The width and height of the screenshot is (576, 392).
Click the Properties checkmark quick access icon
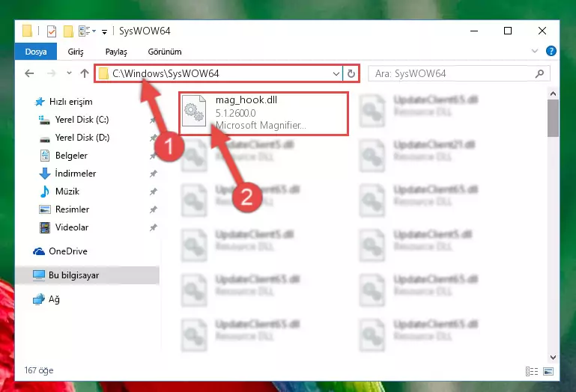point(52,31)
